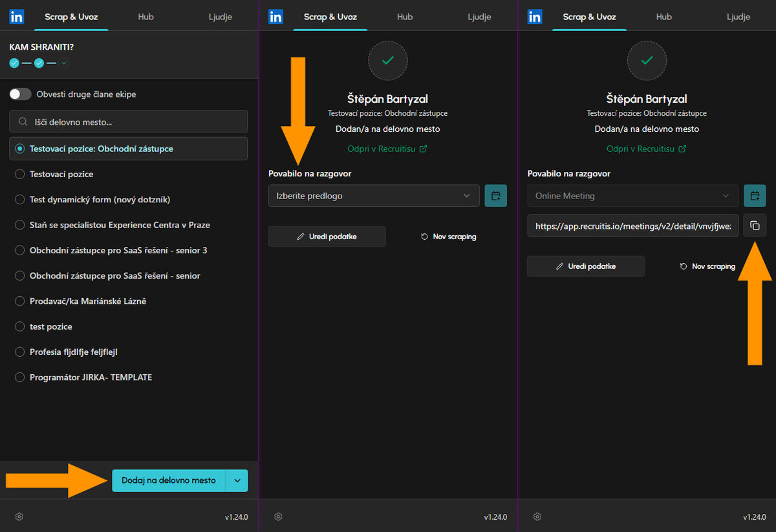Image resolution: width=776 pixels, height=532 pixels.
Task: Click the LinkedIn logo in left panel
Action: [17, 17]
